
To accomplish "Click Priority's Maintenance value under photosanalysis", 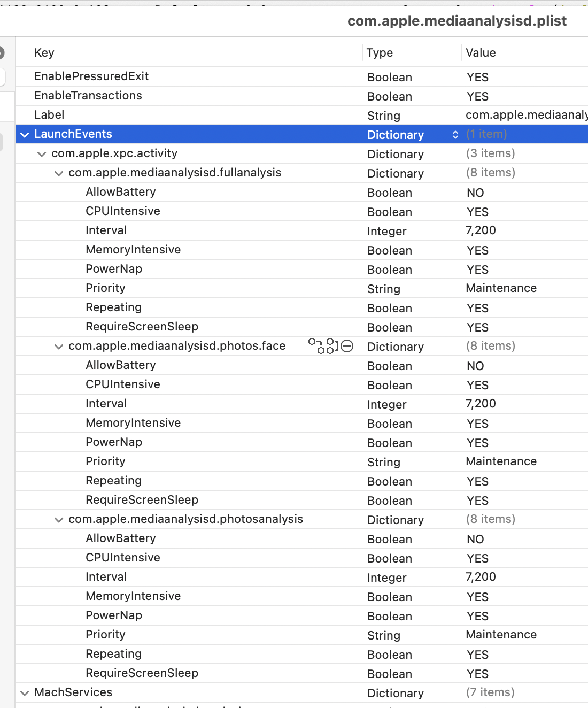I will point(501,635).
